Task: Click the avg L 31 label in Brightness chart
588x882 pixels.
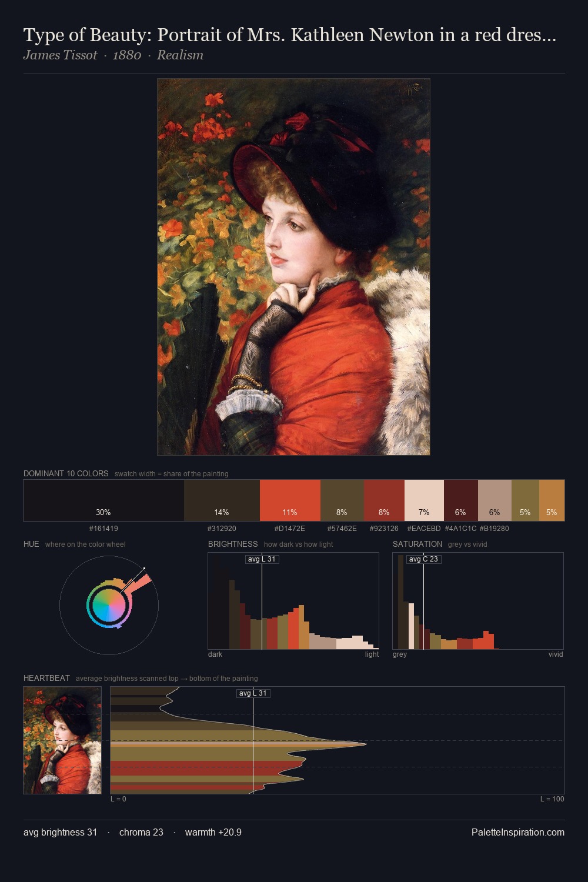Action: click(262, 559)
